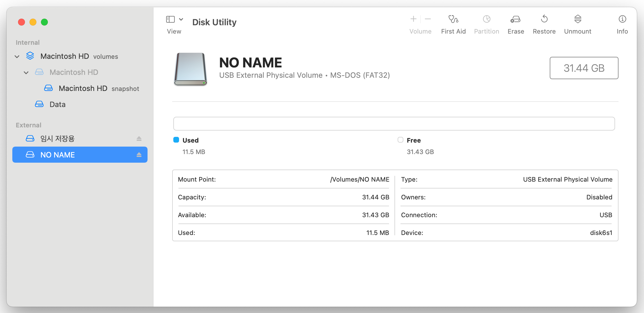Eject the NO NAME volume
This screenshot has height=313, width=644.
139,155
